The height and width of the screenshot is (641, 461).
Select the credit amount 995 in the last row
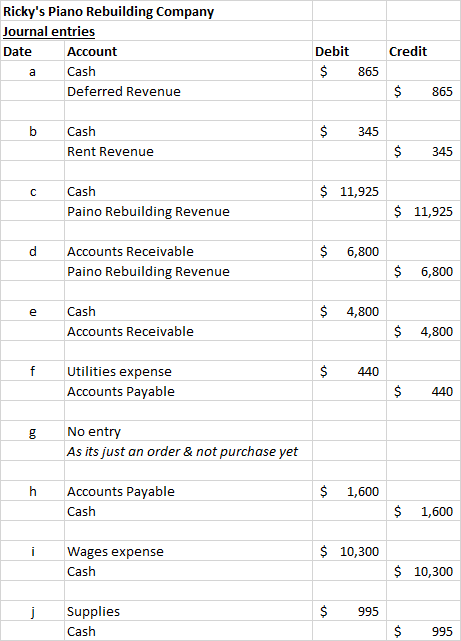pyautogui.click(x=423, y=631)
